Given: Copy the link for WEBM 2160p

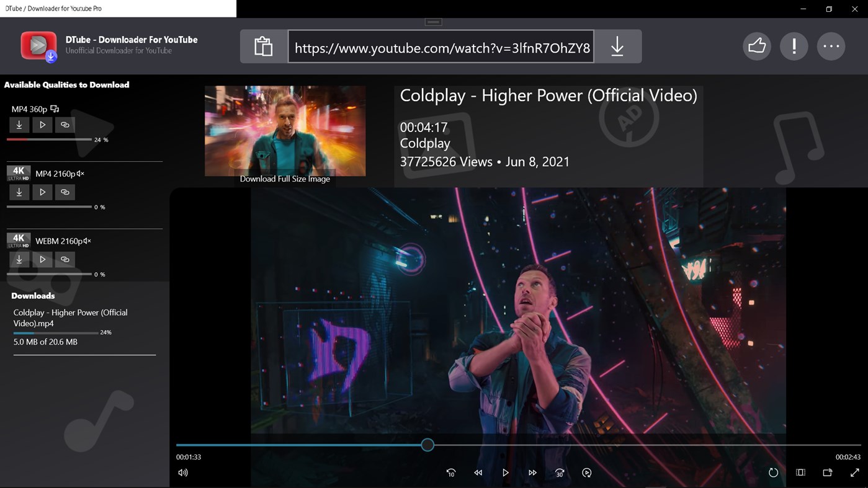Looking at the screenshot, I should (65, 259).
